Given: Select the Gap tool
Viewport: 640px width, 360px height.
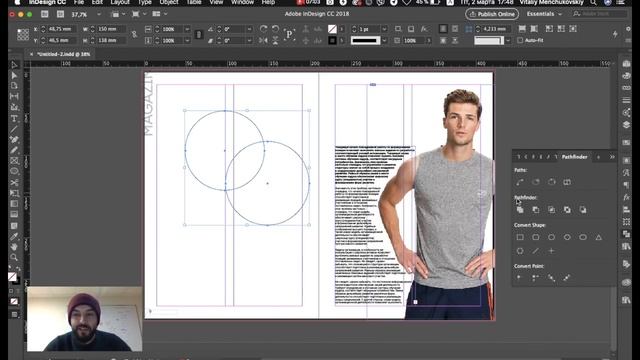Looking at the screenshot, I should (x=14, y=96).
